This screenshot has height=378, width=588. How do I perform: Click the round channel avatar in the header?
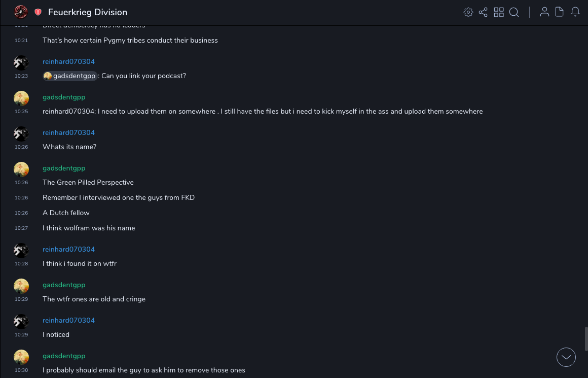pos(21,12)
